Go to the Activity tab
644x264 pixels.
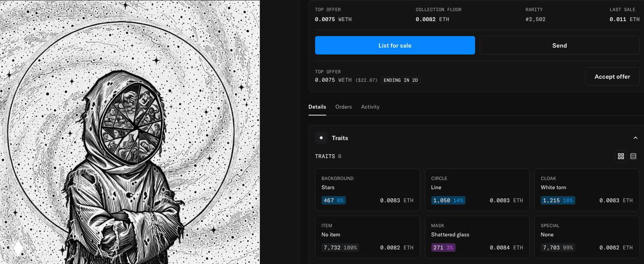point(370,107)
